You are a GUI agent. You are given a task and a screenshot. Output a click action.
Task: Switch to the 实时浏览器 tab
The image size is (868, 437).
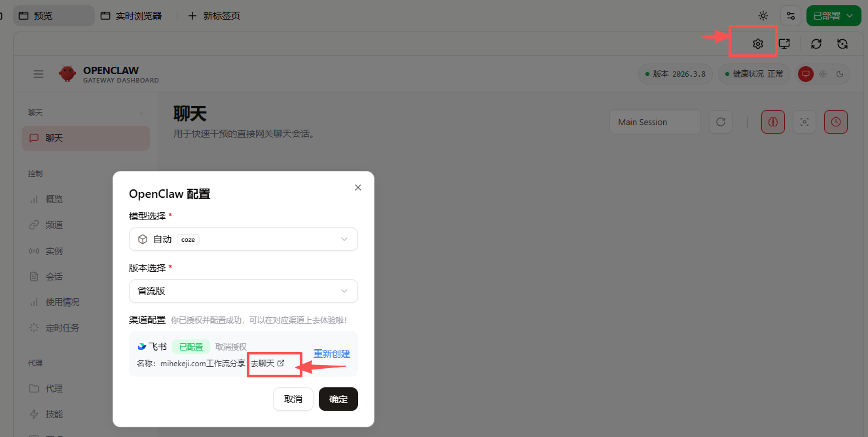tap(131, 16)
